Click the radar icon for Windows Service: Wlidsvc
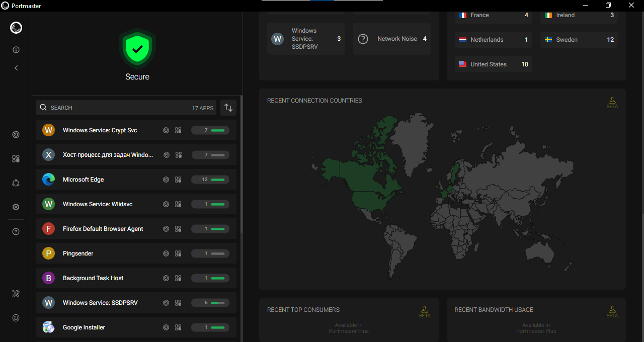The width and height of the screenshot is (644, 342). [166, 204]
